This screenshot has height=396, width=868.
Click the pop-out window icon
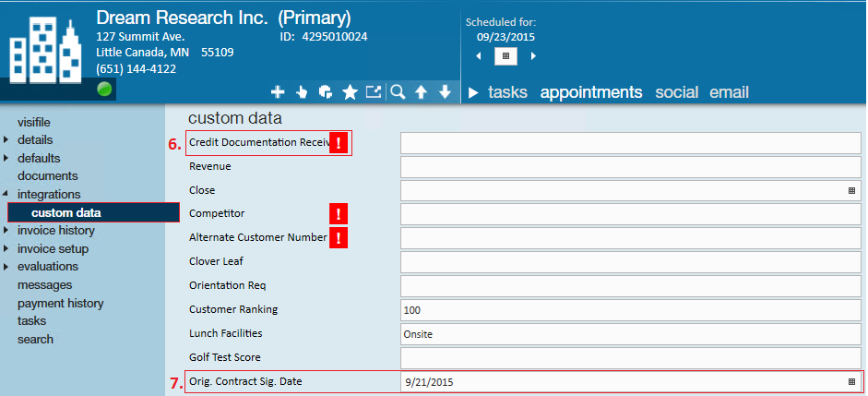374,92
